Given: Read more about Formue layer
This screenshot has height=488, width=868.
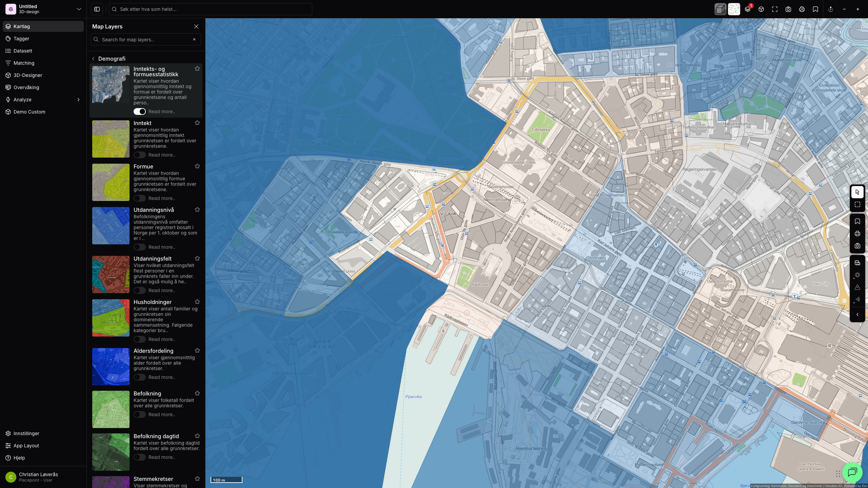Looking at the screenshot, I should [162, 198].
